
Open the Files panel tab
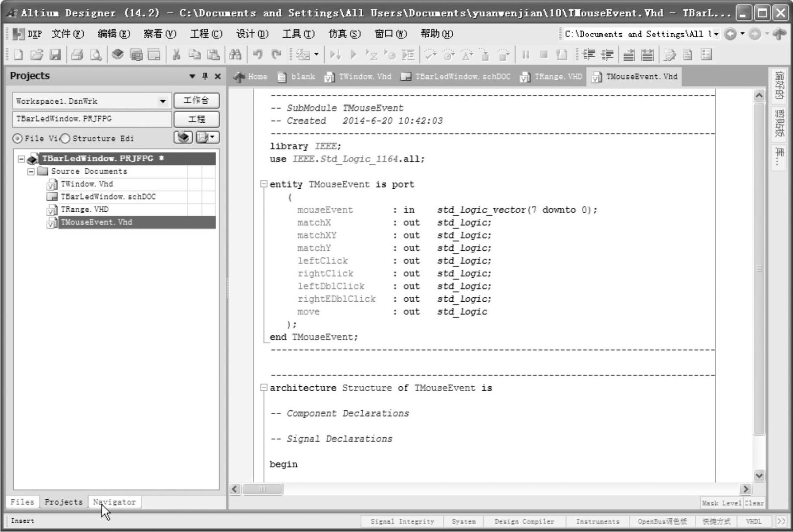22,502
